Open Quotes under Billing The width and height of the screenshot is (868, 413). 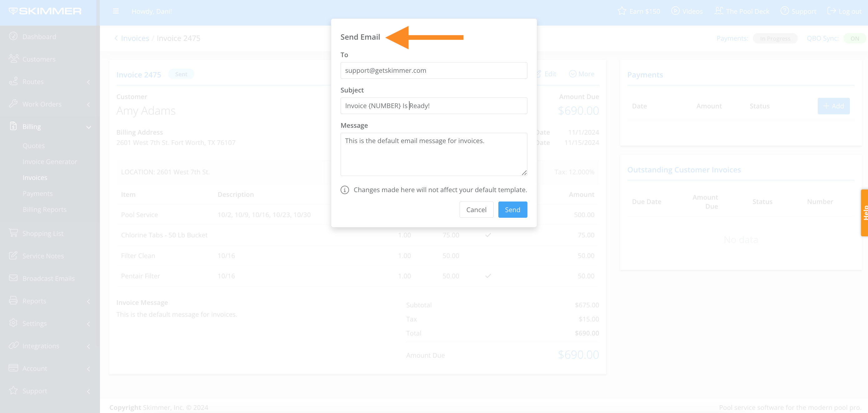[34, 146]
